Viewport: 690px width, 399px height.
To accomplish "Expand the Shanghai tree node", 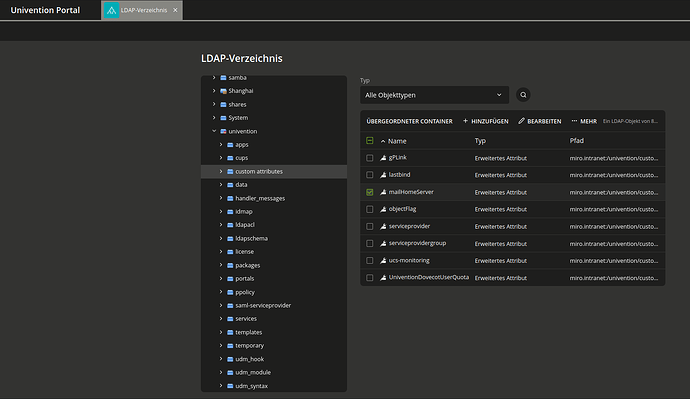I will point(214,91).
